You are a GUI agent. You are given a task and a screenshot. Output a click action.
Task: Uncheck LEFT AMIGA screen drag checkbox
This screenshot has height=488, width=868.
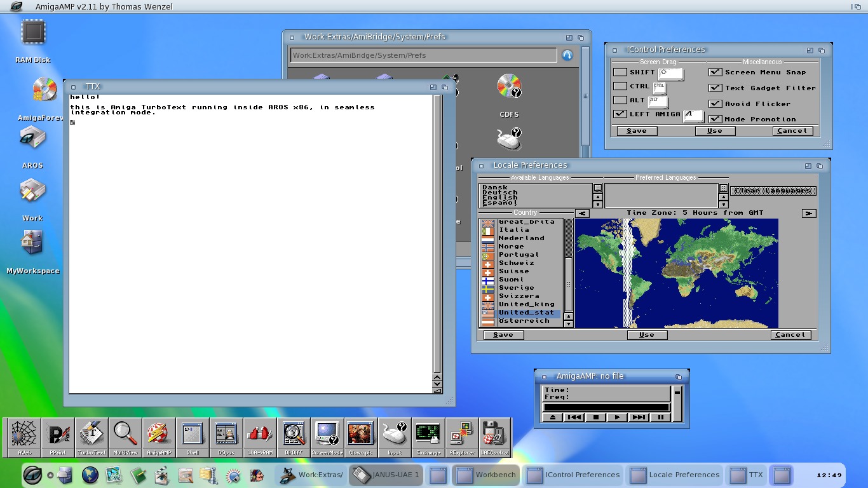point(620,114)
